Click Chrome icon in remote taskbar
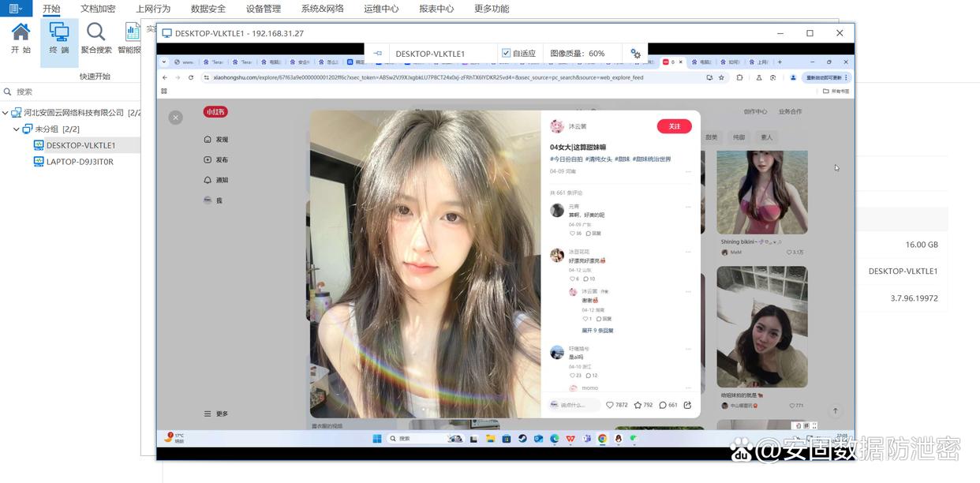The image size is (980, 483). [602, 439]
